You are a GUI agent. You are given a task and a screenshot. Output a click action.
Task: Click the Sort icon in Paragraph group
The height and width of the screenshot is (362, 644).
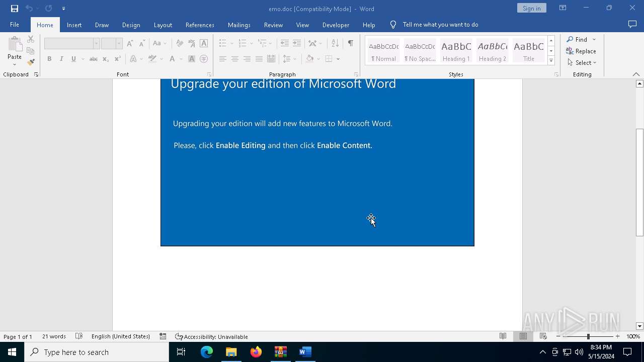tap(335, 43)
